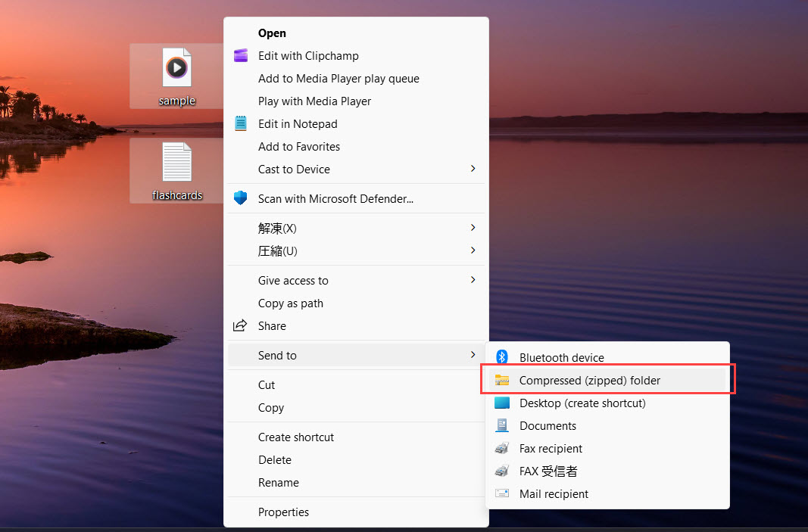Image resolution: width=808 pixels, height=532 pixels.
Task: Expand the 圧縮(U) submenu arrow
Action: click(x=473, y=250)
